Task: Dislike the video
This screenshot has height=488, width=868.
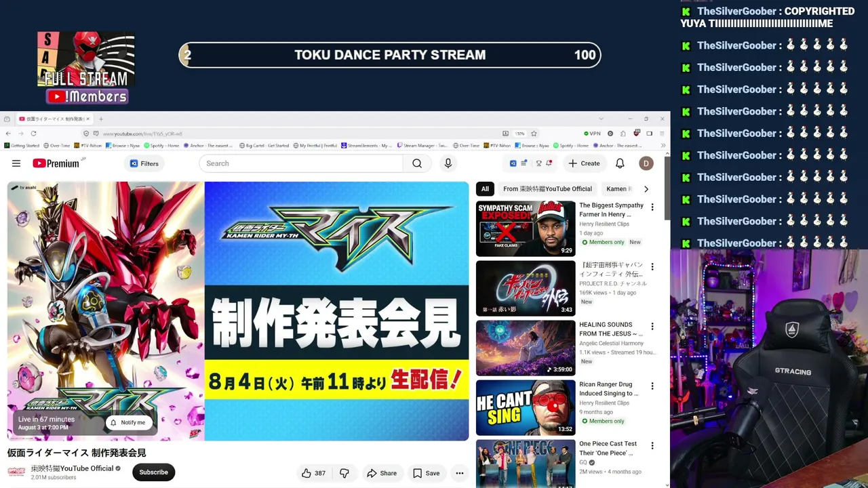Action: pos(344,473)
